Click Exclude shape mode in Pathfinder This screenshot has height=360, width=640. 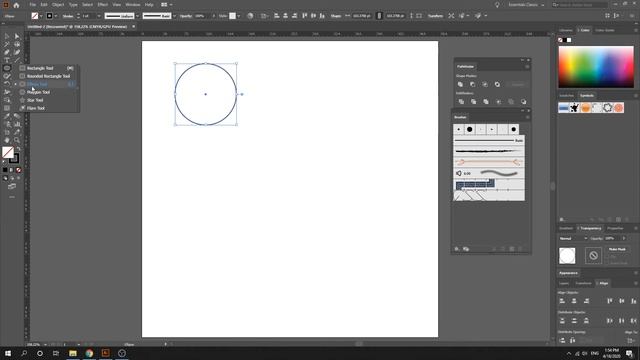(497, 84)
